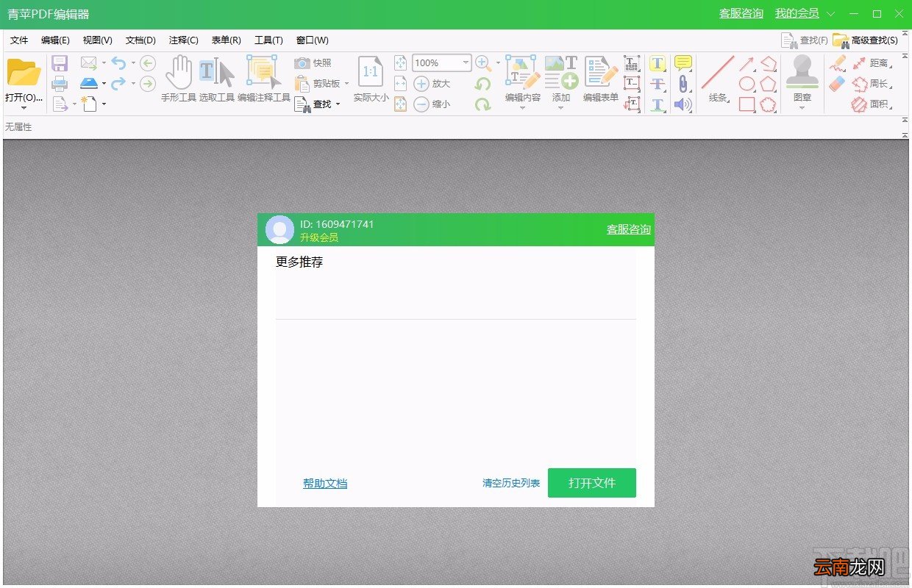The height and width of the screenshot is (588, 912).
Task: Select the Hand tool (手形工具)
Action: click(x=178, y=79)
